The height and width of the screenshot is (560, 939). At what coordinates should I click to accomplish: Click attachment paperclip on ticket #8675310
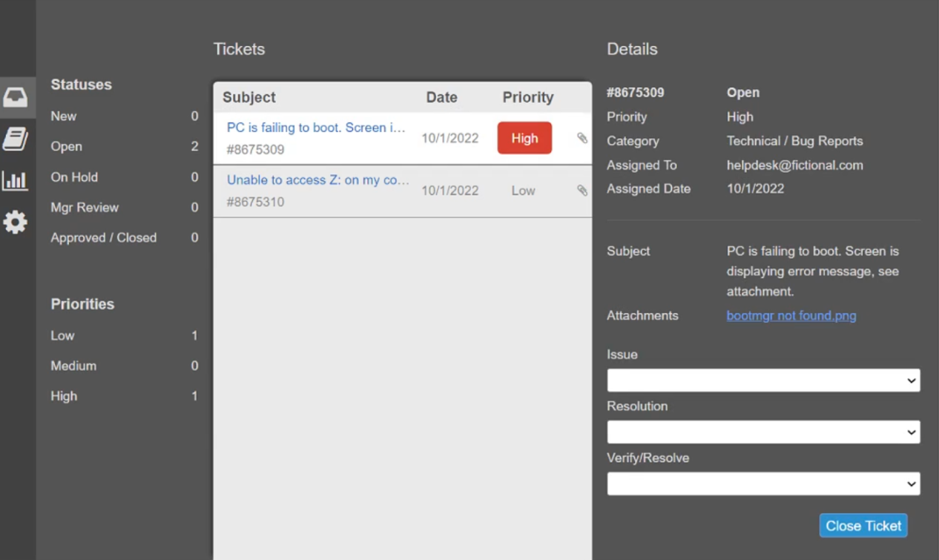582,191
